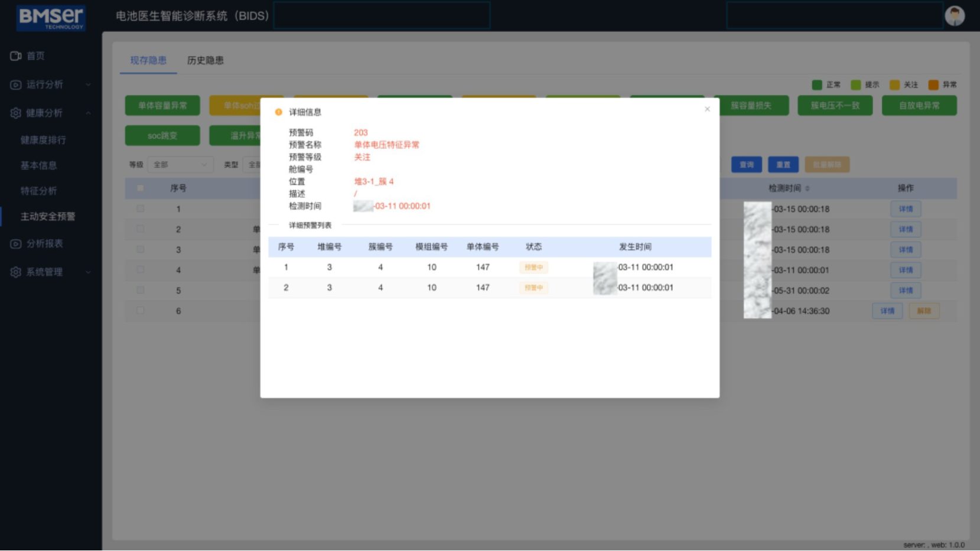
Task: Switch to the 历史隐患 tab
Action: click(205, 60)
